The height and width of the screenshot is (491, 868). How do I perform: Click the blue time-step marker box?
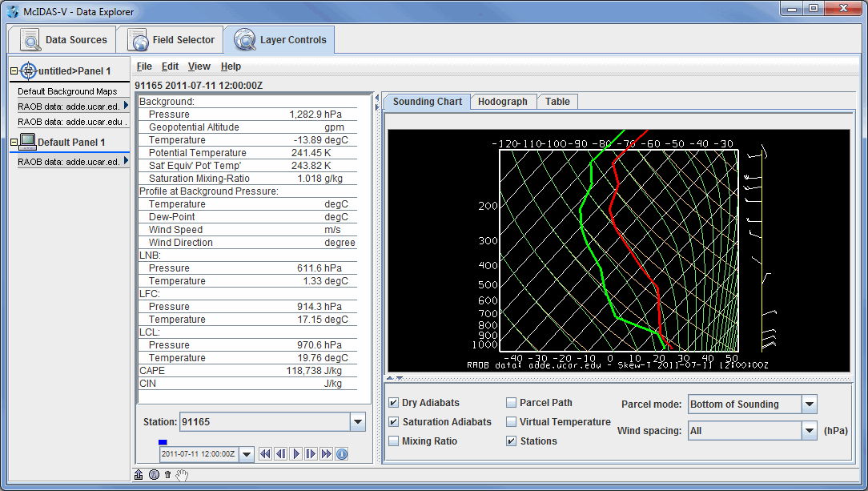[x=163, y=442]
